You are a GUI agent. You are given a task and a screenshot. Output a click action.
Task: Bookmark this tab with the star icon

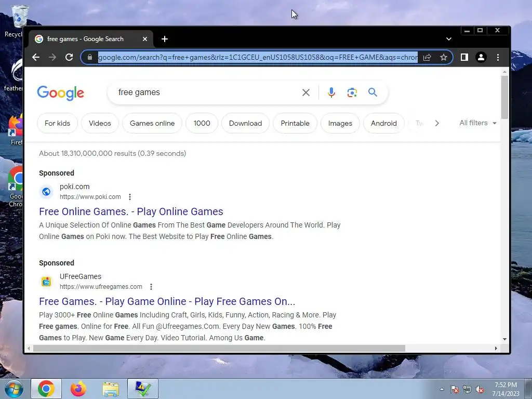click(444, 57)
